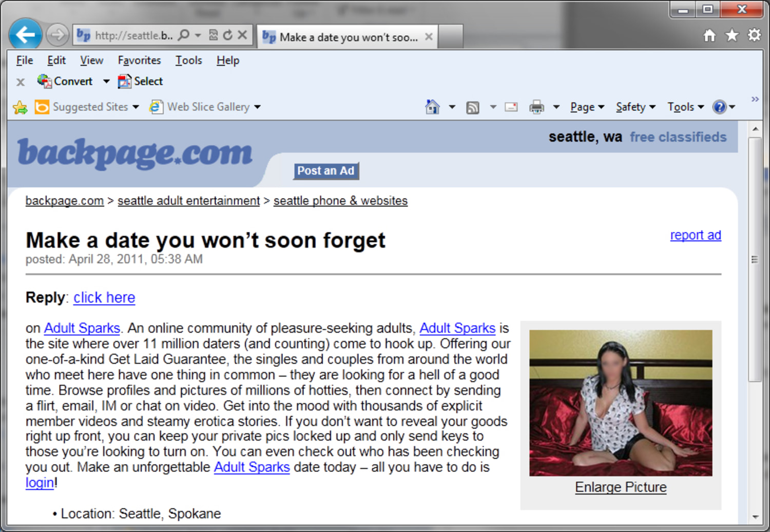Screen dimensions: 770x532
Task: Open the Favorites star at top right
Action: pos(732,35)
